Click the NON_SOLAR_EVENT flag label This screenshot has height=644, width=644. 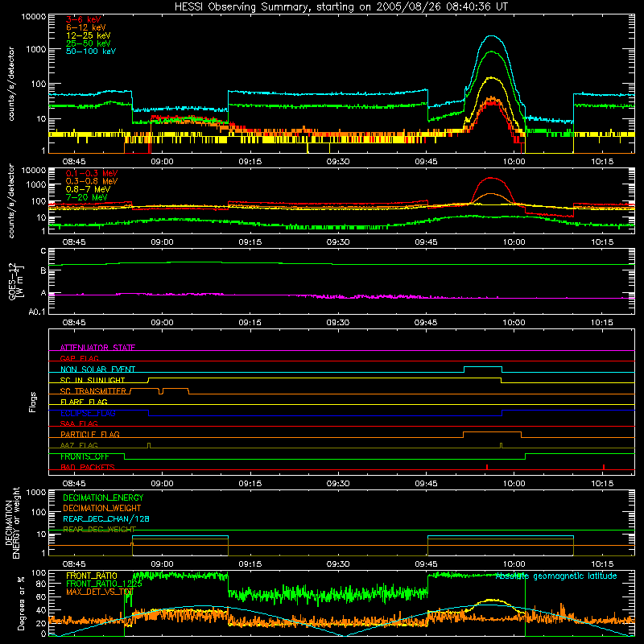97,369
